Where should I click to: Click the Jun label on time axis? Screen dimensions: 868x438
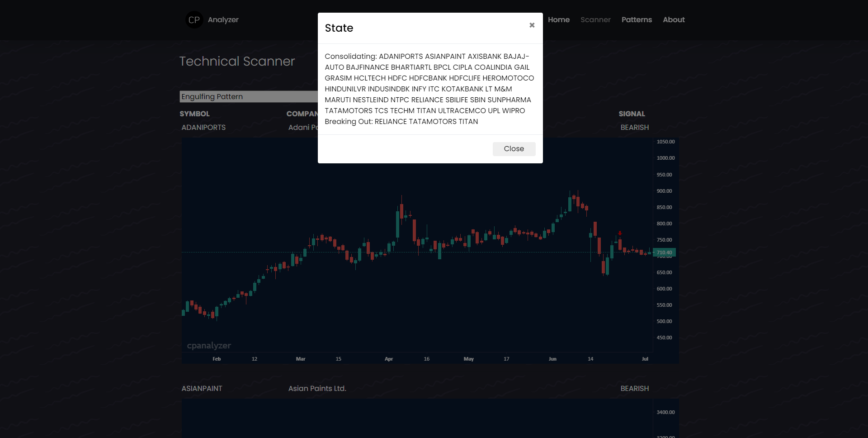tap(552, 359)
